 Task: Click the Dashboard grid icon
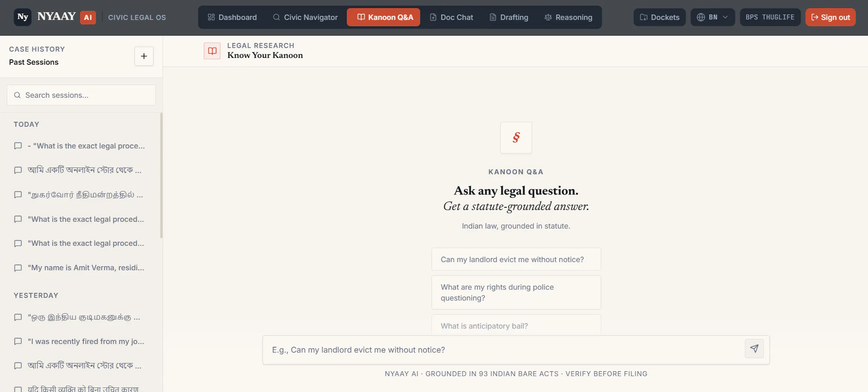point(211,17)
